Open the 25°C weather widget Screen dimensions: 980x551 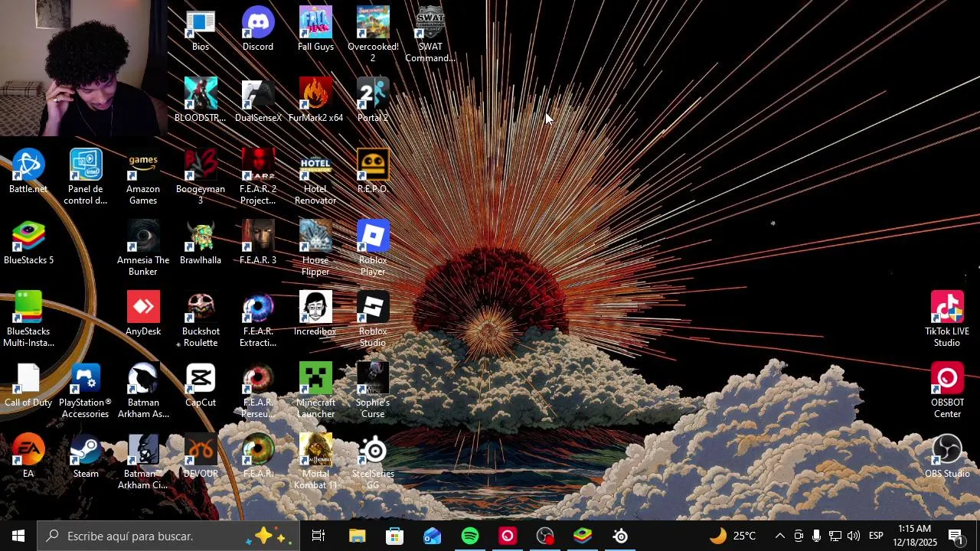pyautogui.click(x=732, y=536)
